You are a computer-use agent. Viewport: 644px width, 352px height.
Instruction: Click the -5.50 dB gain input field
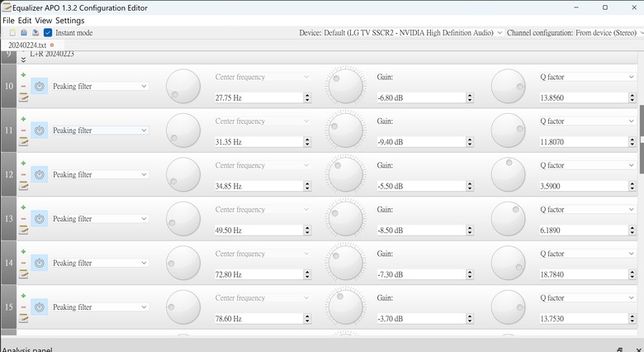pyautogui.click(x=421, y=186)
